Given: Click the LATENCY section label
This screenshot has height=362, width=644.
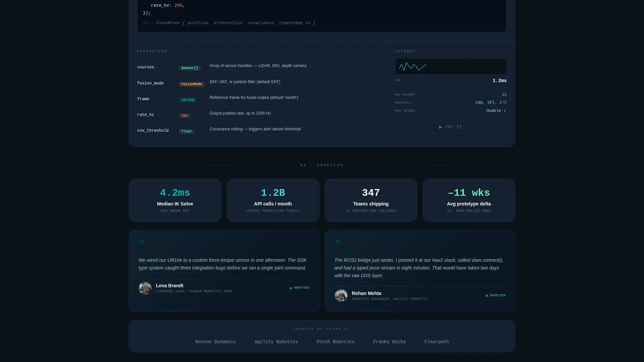Looking at the screenshot, I should [x=405, y=51].
